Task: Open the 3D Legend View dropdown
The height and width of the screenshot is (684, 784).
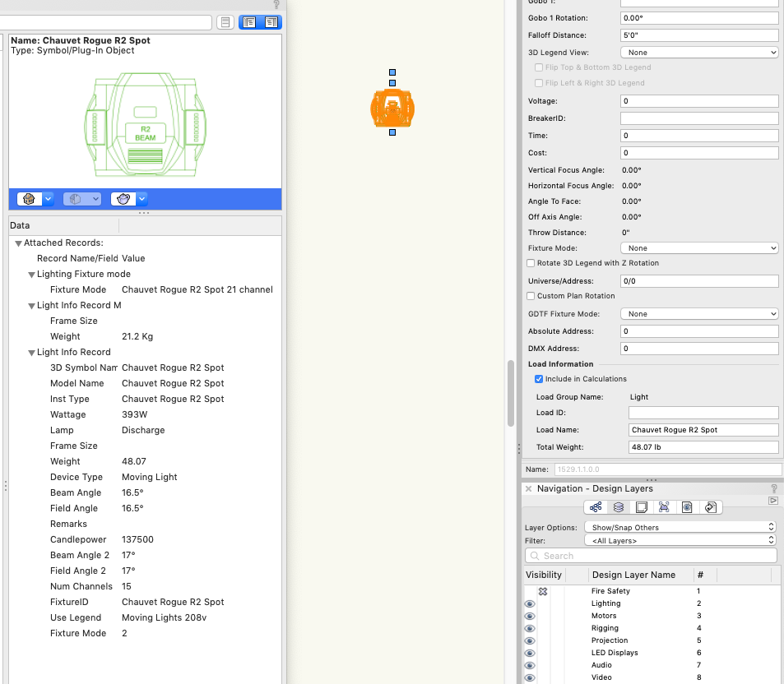Action: coord(698,52)
